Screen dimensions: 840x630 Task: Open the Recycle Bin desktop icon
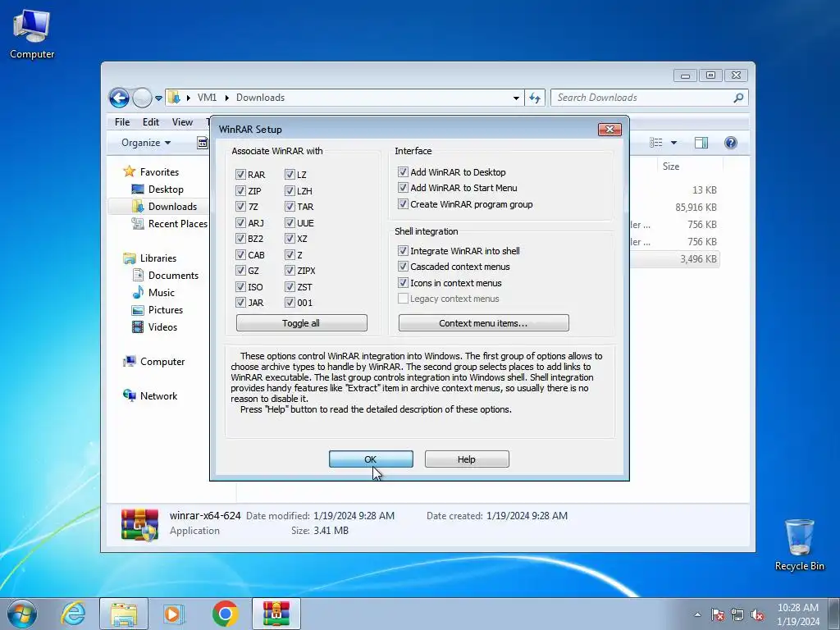click(x=799, y=545)
